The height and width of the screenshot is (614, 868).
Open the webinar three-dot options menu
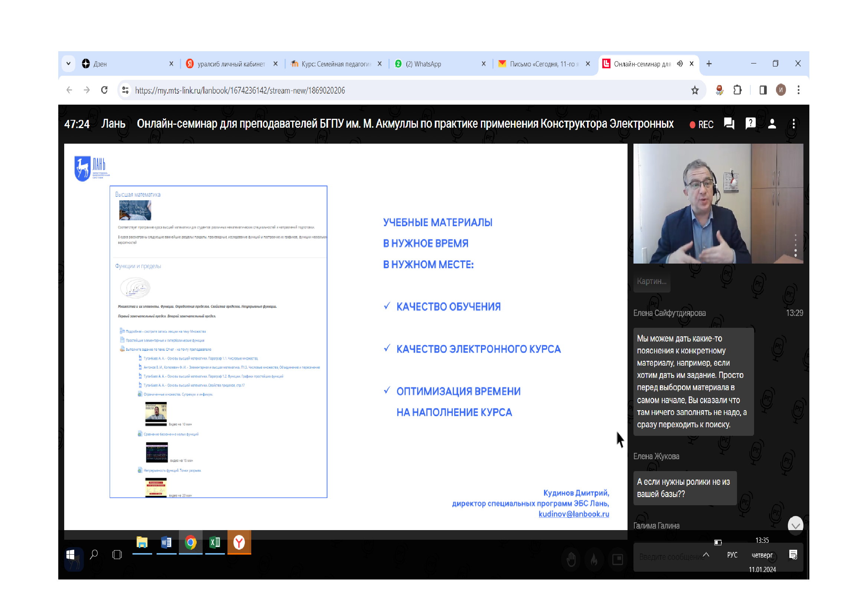pyautogui.click(x=793, y=124)
